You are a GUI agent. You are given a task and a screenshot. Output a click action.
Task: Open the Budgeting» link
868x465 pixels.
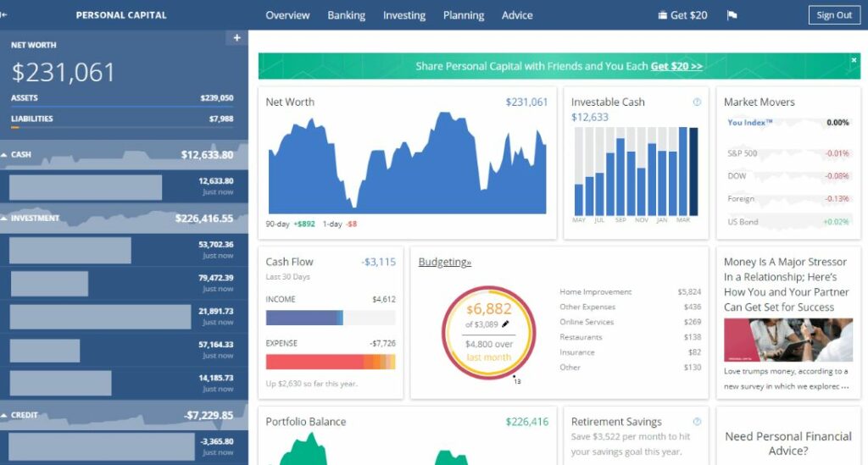coord(444,262)
